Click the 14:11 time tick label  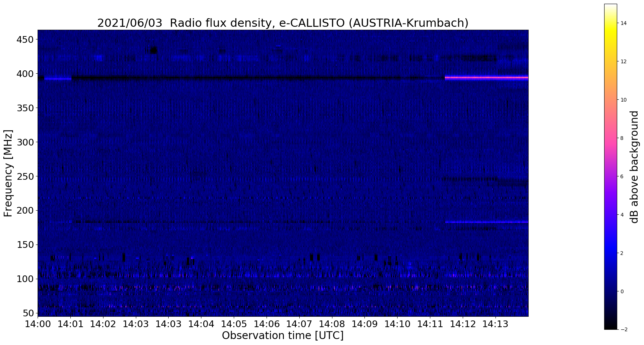click(x=430, y=324)
